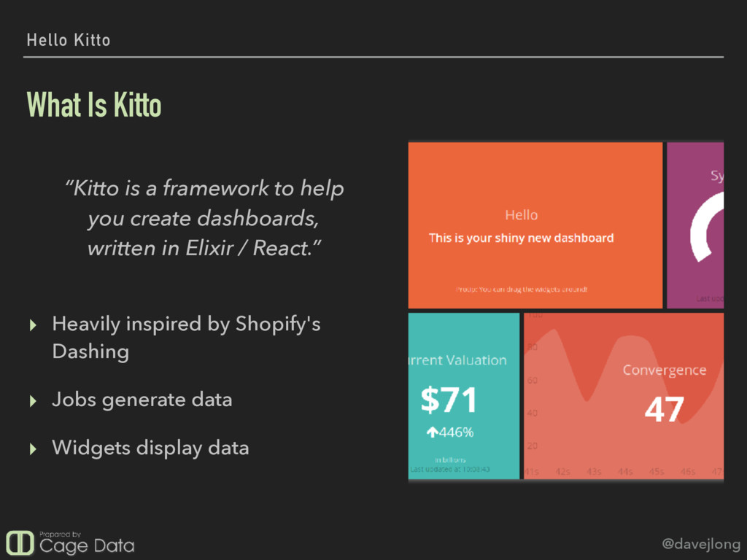Select the purple gauge widget

695,225
